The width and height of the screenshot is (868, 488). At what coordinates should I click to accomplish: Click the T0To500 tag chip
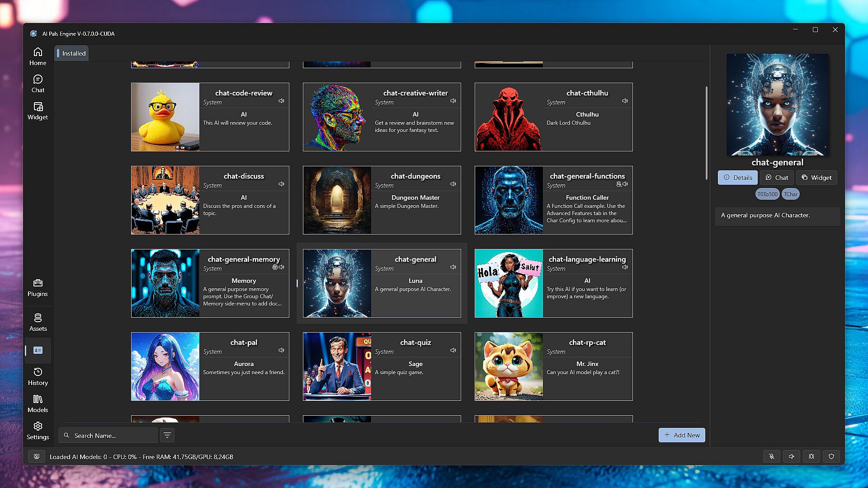pyautogui.click(x=767, y=194)
